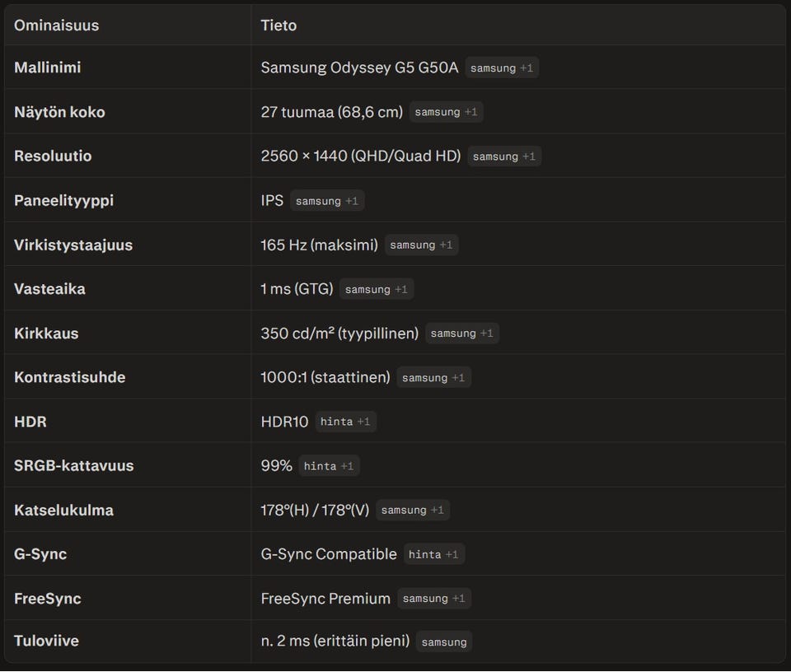
Task: Select the Resoluutio label
Action: (53, 156)
